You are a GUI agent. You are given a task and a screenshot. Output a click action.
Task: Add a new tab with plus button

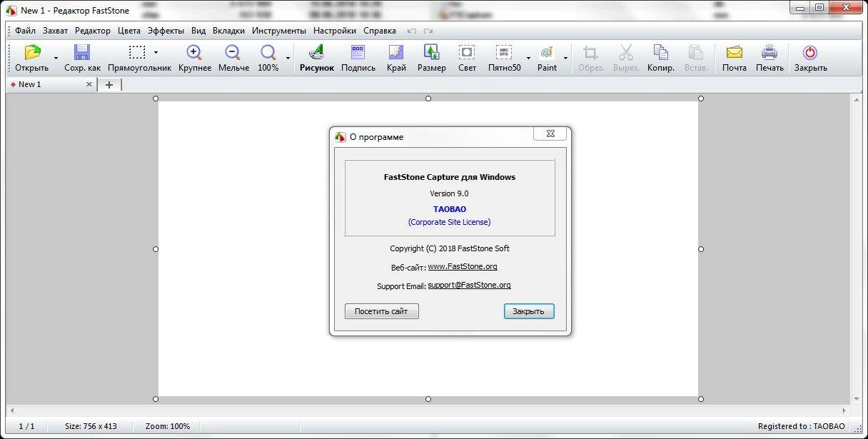(109, 84)
